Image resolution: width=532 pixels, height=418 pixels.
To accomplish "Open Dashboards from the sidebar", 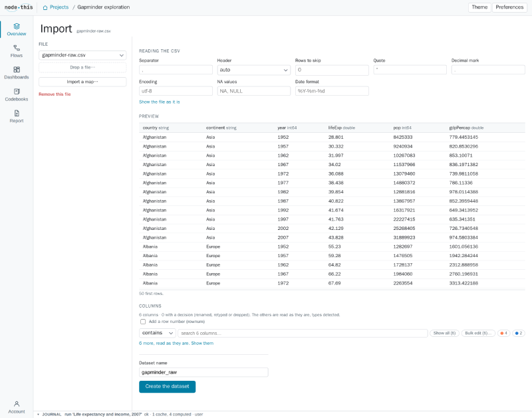I will [16, 73].
